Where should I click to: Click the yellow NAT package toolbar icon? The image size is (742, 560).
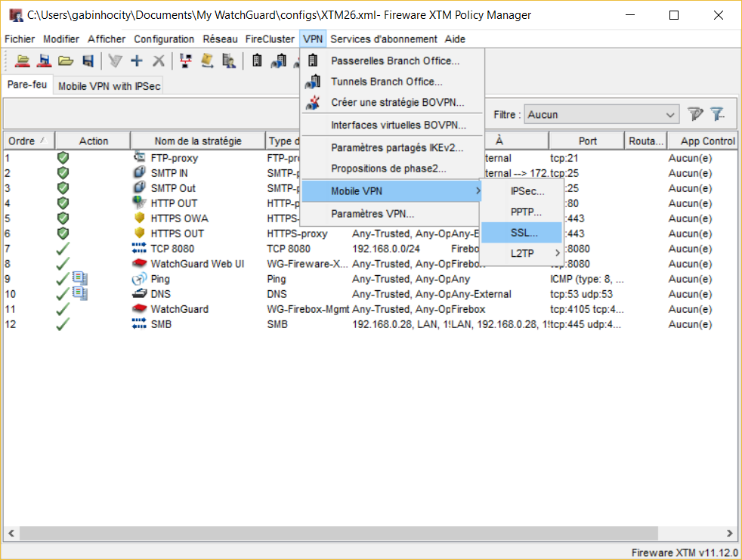click(x=207, y=60)
